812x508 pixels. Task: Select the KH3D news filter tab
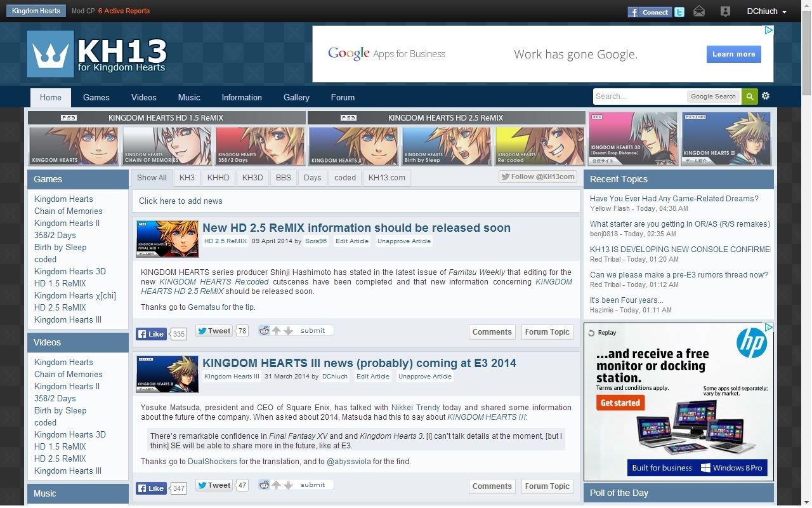click(252, 178)
